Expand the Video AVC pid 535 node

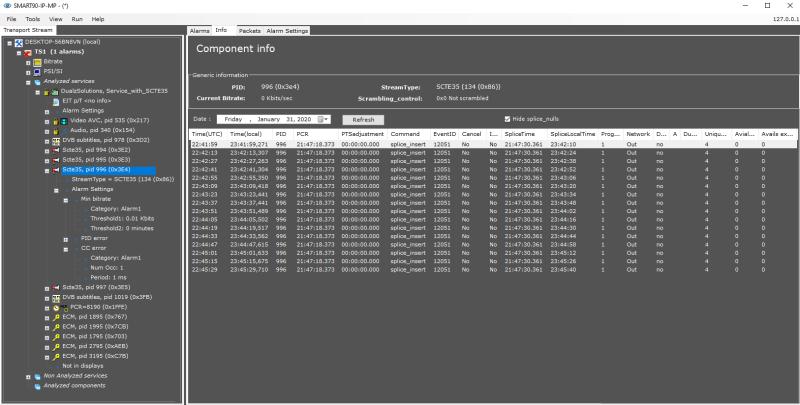[47, 121]
